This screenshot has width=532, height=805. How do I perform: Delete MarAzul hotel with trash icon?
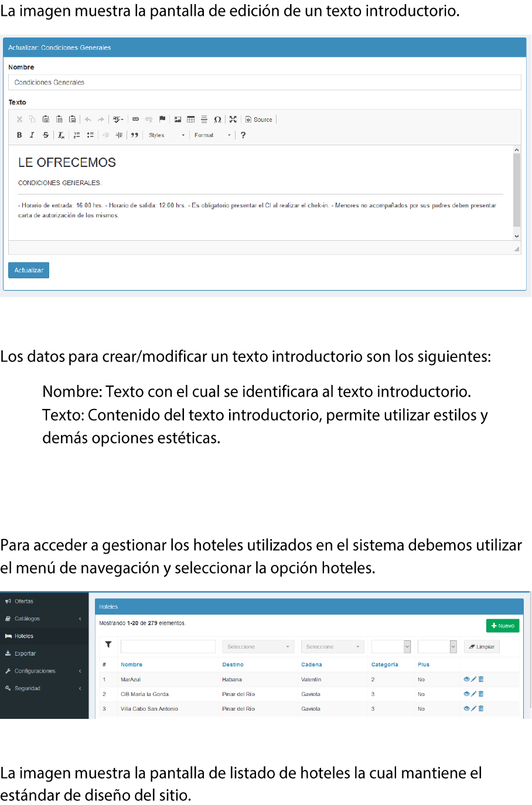481,680
